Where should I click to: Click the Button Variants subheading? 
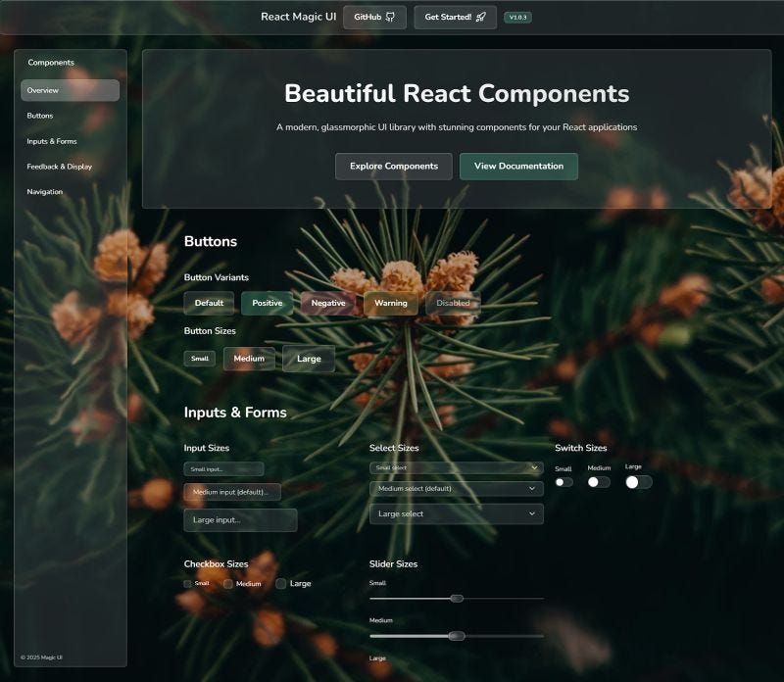(x=216, y=277)
